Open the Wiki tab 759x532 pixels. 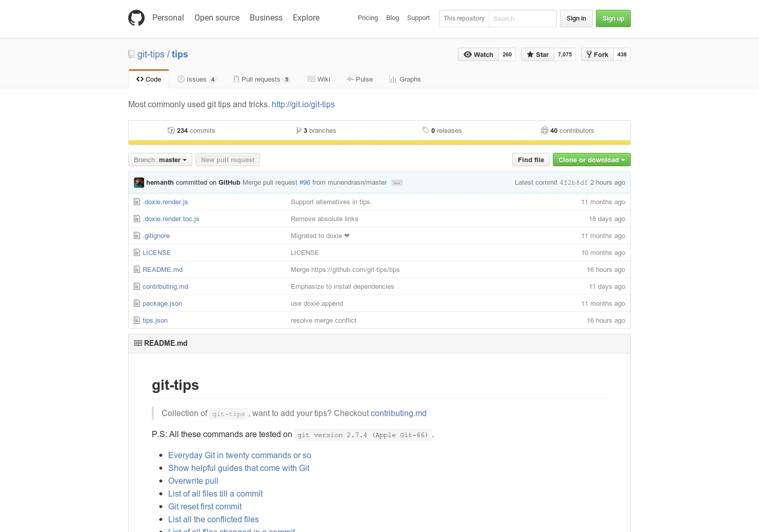(x=319, y=79)
